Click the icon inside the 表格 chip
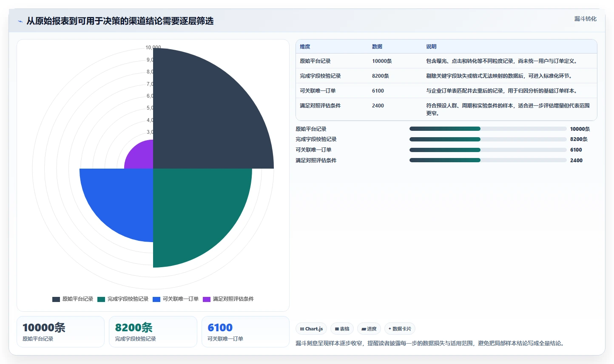The height and width of the screenshot is (364, 614). pyautogui.click(x=337, y=329)
